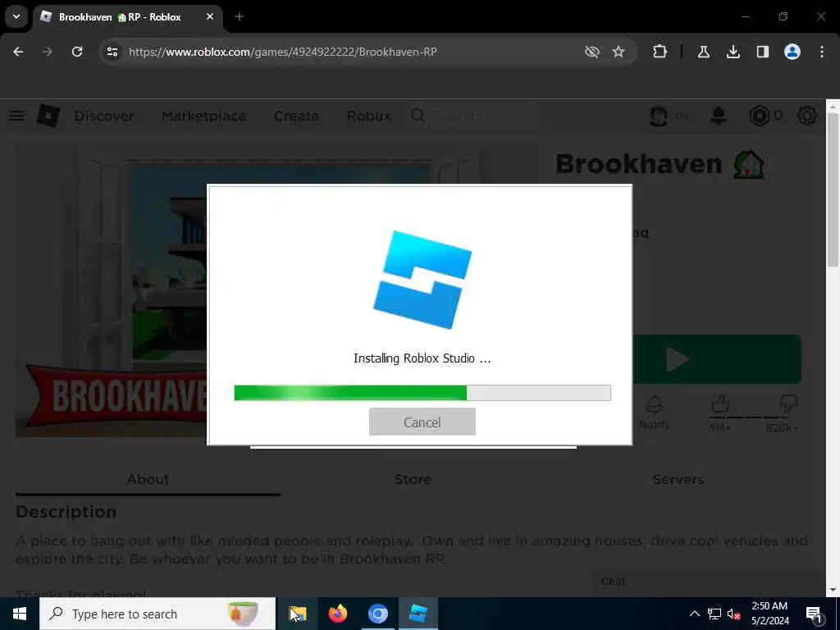Viewport: 840px width, 630px height.
Task: Open site information icon in address bar
Action: pos(112,52)
